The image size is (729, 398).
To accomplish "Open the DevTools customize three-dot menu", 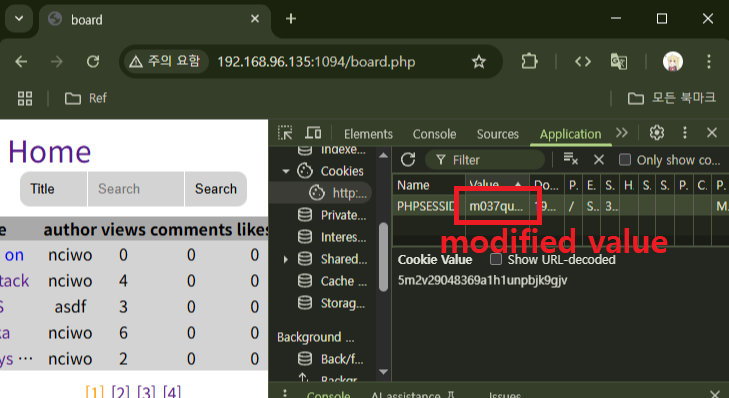I will point(684,133).
